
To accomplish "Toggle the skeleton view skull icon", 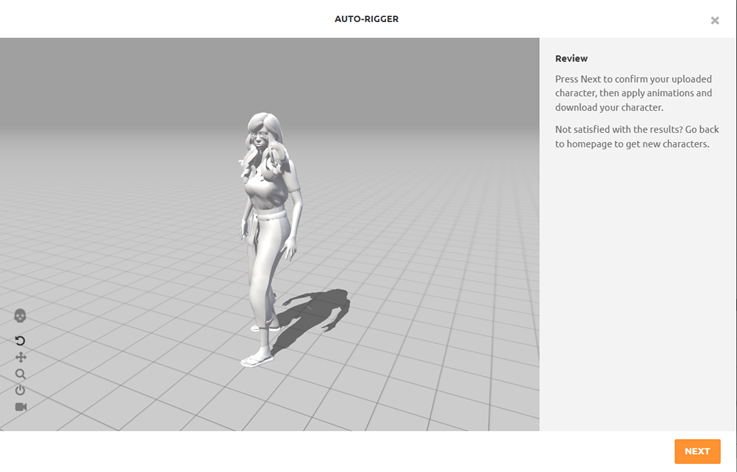I will pos(20,316).
